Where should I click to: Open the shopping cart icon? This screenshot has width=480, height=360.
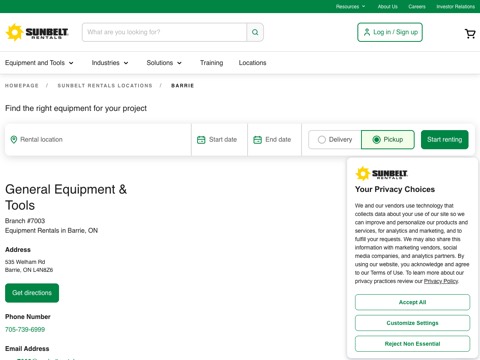470,33
